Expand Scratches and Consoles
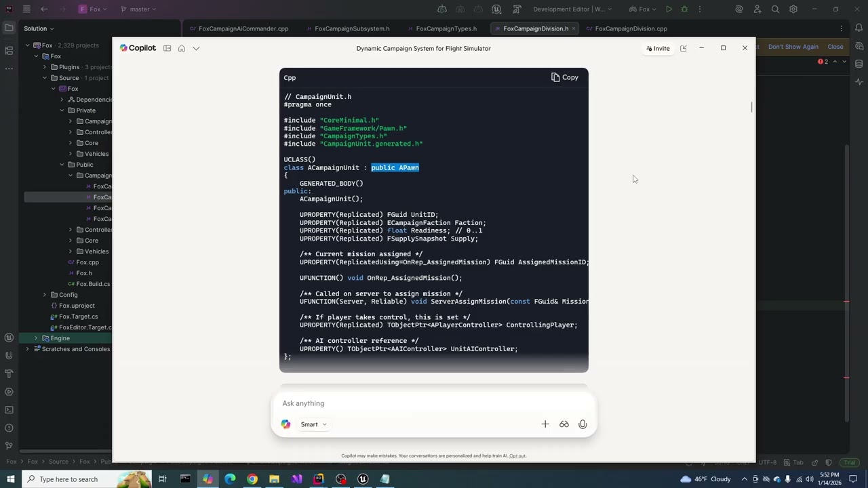The width and height of the screenshot is (868, 488). pyautogui.click(x=28, y=349)
